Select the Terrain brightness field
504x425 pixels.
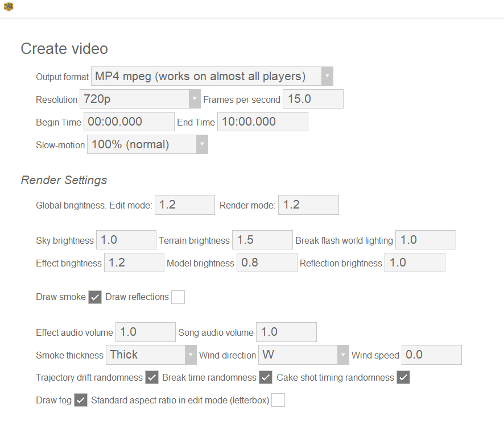click(263, 240)
